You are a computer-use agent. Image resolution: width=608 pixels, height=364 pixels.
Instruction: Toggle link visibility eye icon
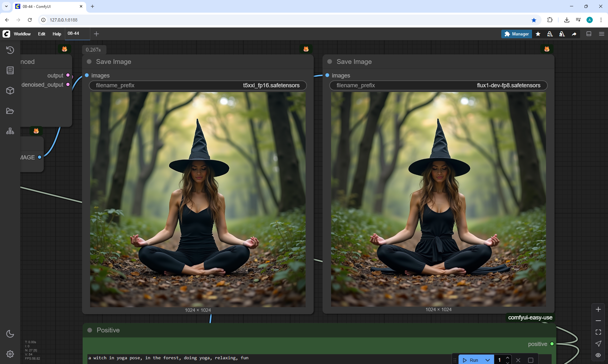(x=598, y=355)
